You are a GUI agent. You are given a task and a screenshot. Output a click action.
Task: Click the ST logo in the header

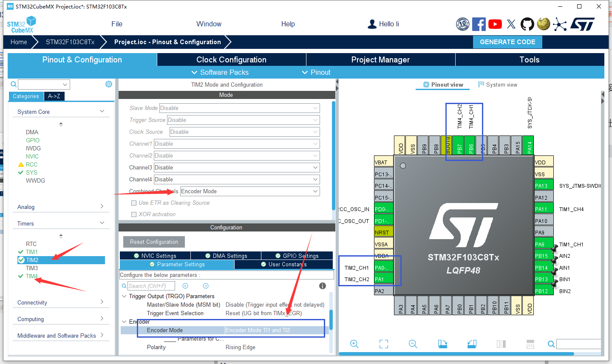point(582,24)
